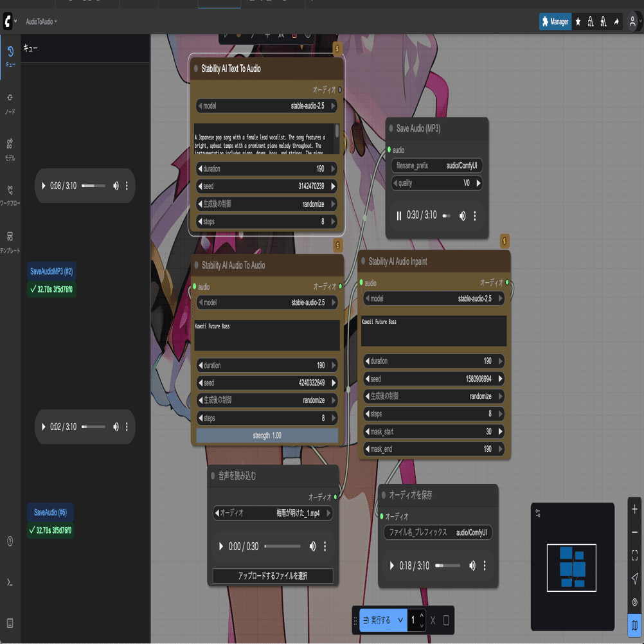This screenshot has width=644, height=644.
Task: Toggle link visibility eye icon
Action: click(634, 602)
